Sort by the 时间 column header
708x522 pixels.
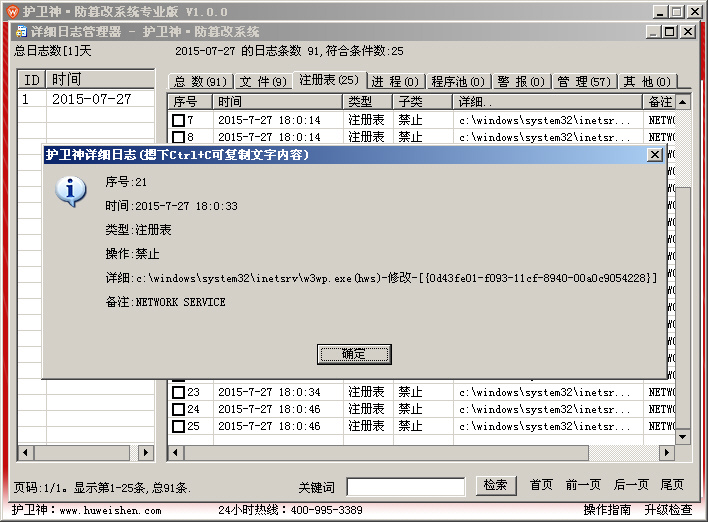(277, 102)
